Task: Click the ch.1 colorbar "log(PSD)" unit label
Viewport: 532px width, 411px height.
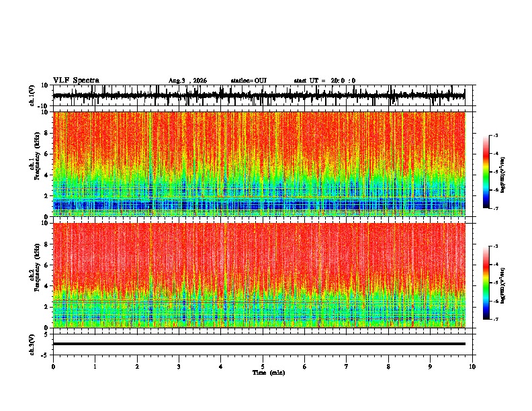Action: point(502,175)
